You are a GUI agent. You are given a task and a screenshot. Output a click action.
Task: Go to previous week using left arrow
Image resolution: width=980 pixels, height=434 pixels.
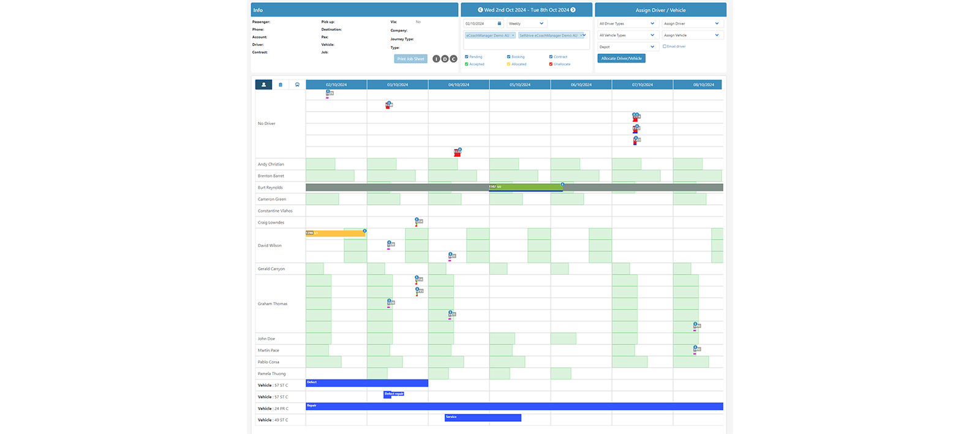coord(480,10)
